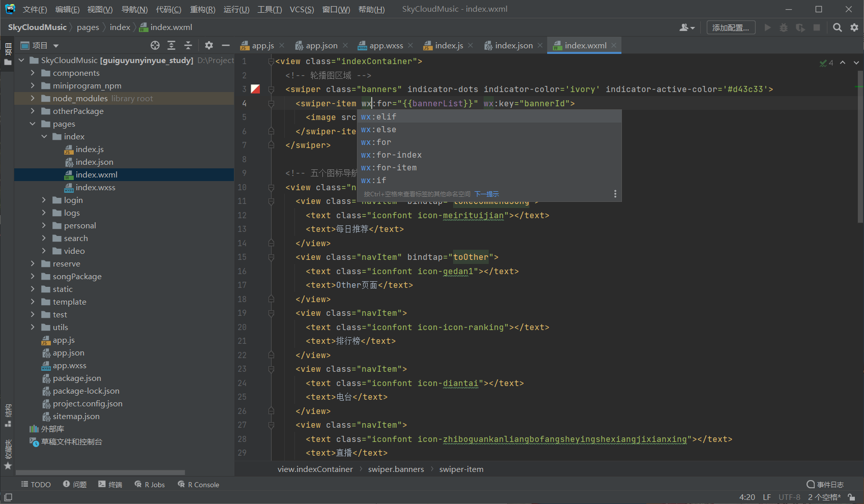Select wx:for-index completion suggestion

[x=489, y=155]
